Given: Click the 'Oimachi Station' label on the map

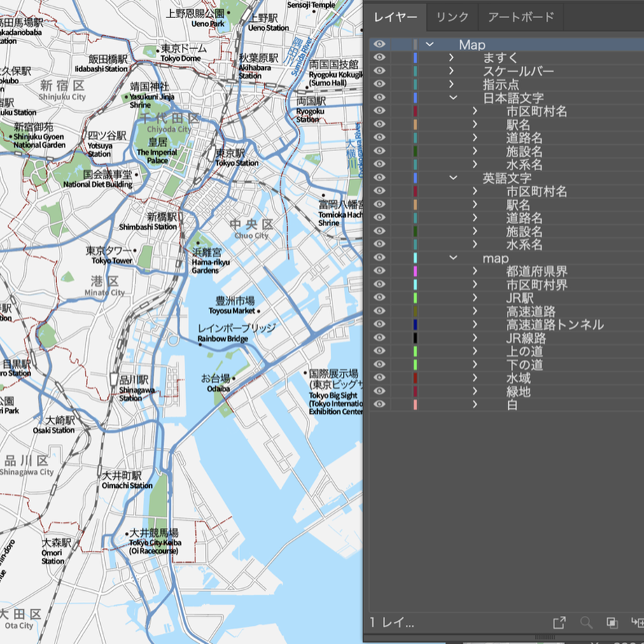Looking at the screenshot, I should pyautogui.click(x=127, y=486).
